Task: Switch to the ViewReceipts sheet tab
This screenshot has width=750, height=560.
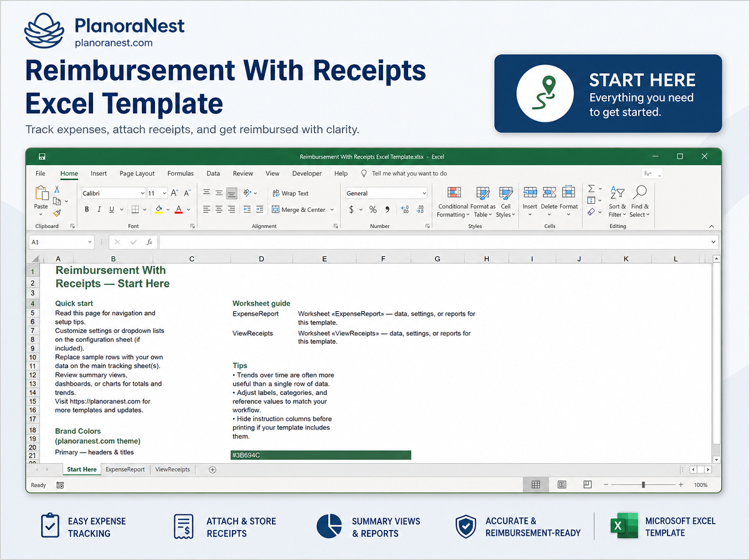Action: click(172, 469)
